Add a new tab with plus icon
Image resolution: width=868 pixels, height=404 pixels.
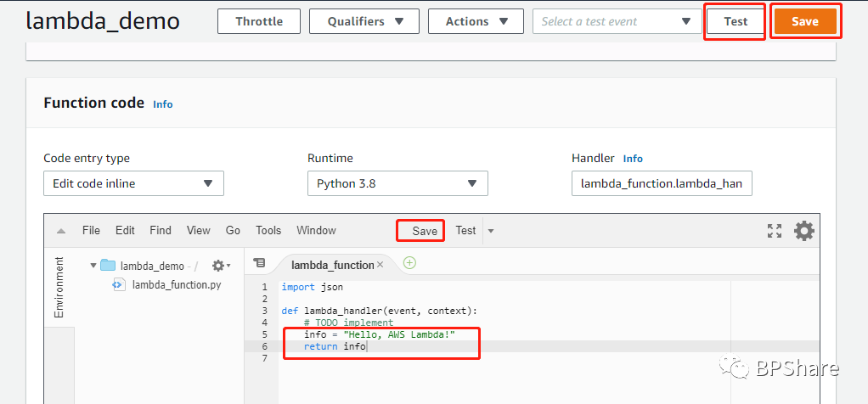click(x=409, y=263)
